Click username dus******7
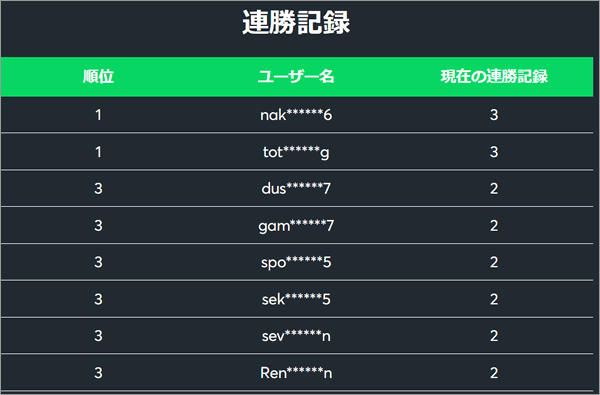The image size is (600, 395). click(296, 189)
